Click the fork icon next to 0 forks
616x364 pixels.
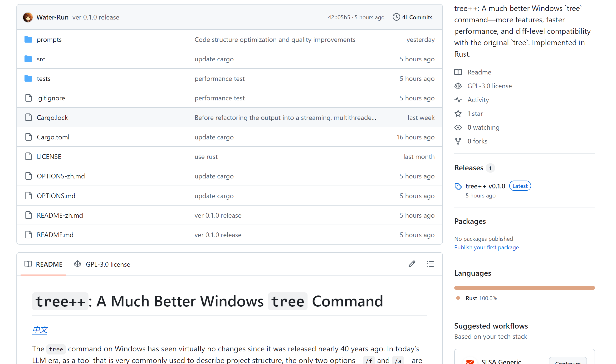458,141
